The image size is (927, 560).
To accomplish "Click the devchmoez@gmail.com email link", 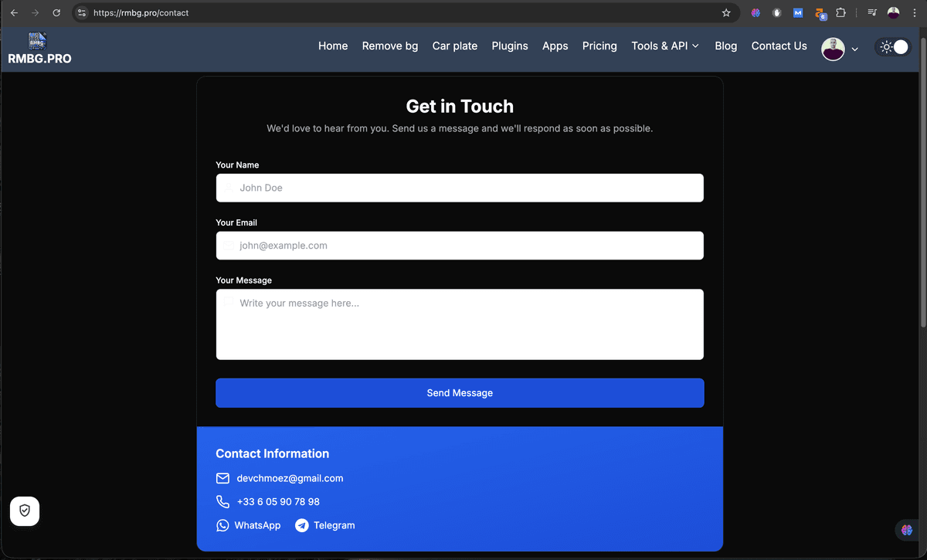I will [290, 477].
